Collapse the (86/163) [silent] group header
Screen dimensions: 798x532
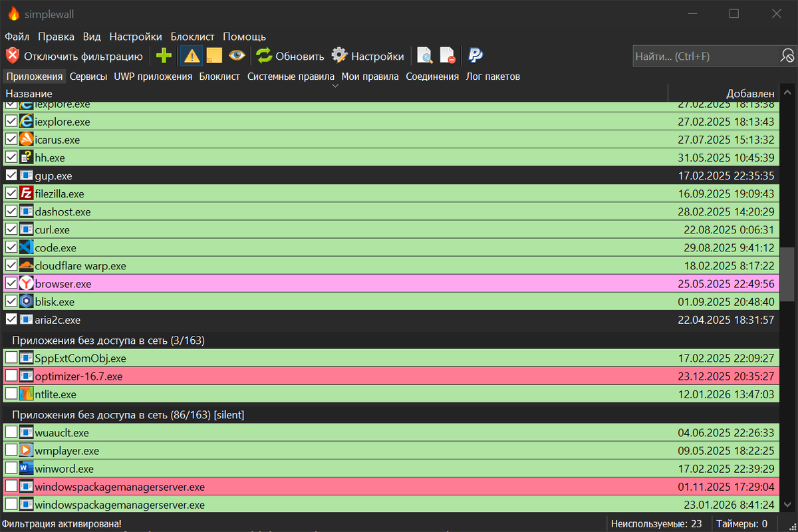coord(128,414)
